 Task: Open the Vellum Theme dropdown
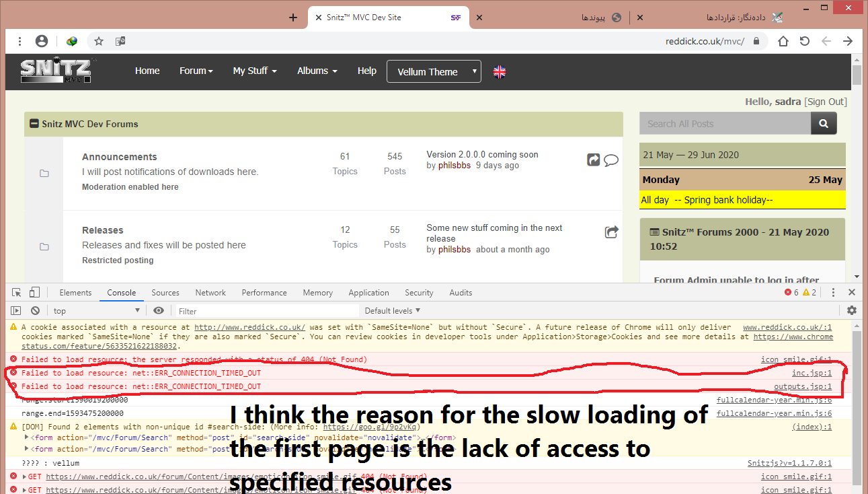point(434,72)
